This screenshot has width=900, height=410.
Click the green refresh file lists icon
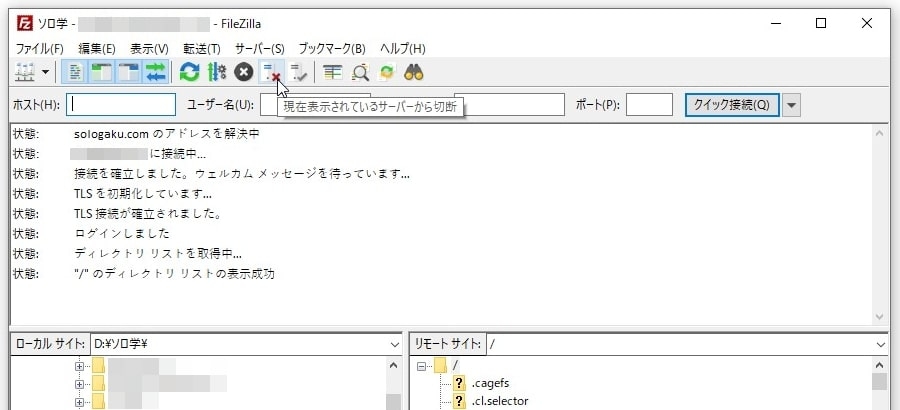[x=189, y=72]
